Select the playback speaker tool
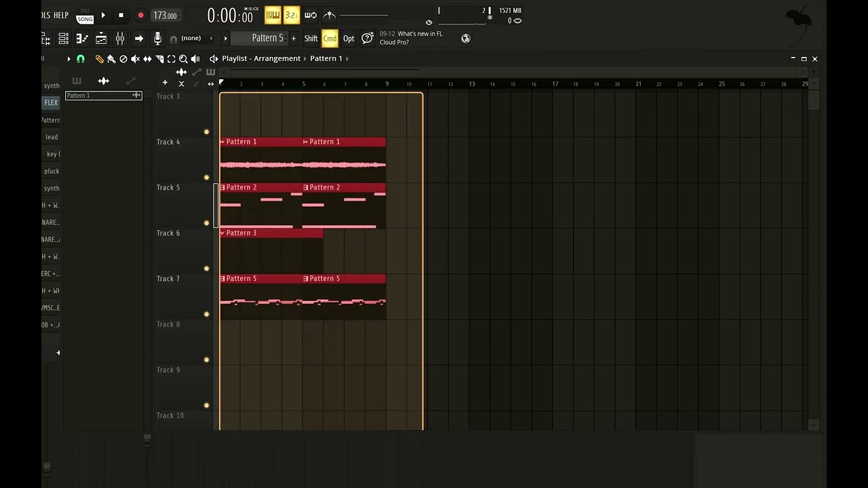868x488 pixels. pos(195,59)
